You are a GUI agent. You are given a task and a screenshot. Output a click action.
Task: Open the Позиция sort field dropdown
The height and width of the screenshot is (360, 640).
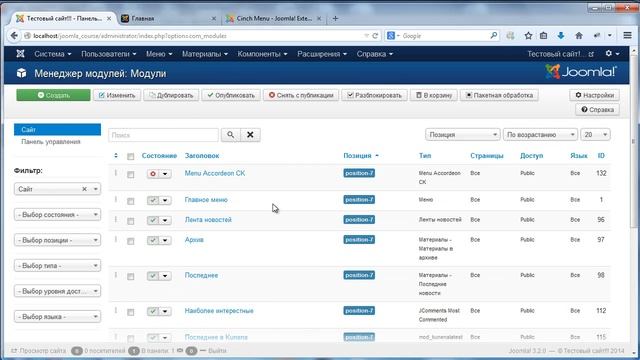[462, 135]
